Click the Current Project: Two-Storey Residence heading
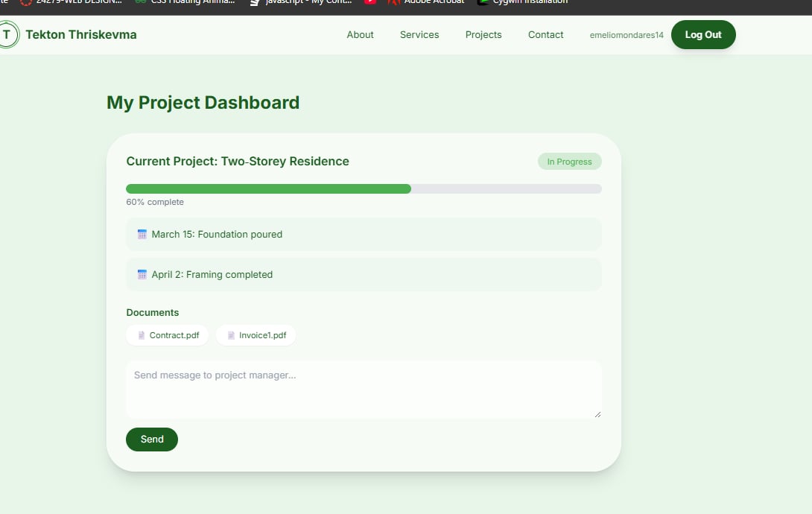The image size is (812, 514). point(238,162)
